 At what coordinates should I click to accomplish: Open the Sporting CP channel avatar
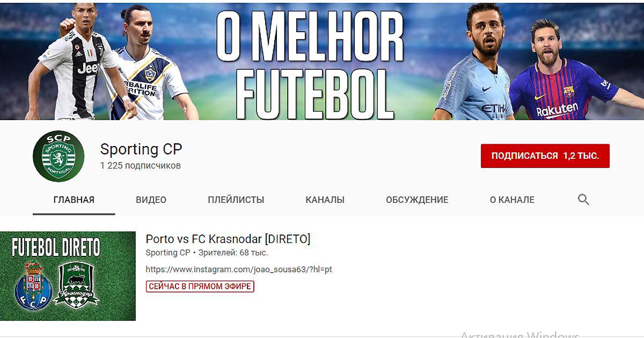point(58,156)
